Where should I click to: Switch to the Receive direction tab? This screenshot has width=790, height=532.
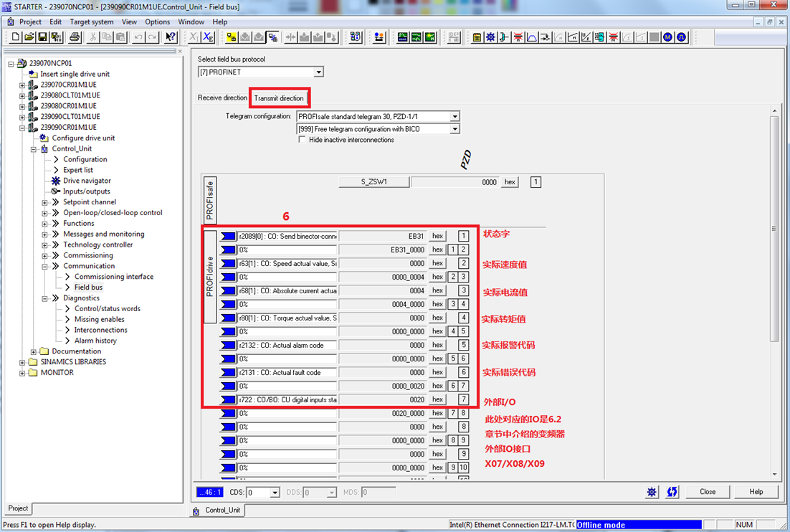pos(222,98)
